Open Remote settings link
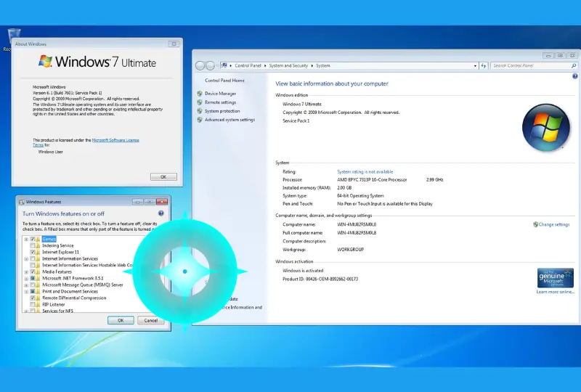The width and height of the screenshot is (581, 392). 221,102
